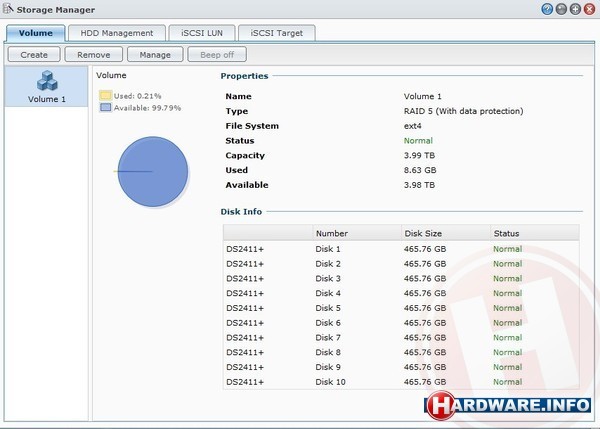Click the RAID 5 type value
This screenshot has width=600, height=429.
point(463,111)
